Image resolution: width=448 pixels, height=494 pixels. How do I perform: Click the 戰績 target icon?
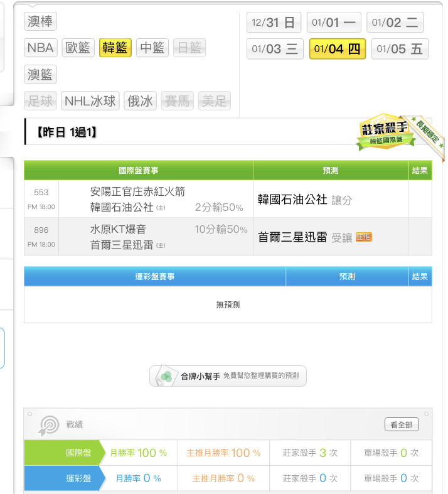click(49, 426)
